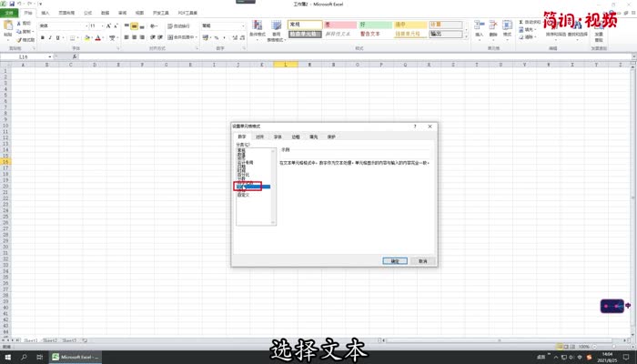Viewport: 637px width, 364px height.
Task: Toggle Underline formatting in the ribbon
Action: click(x=59, y=37)
